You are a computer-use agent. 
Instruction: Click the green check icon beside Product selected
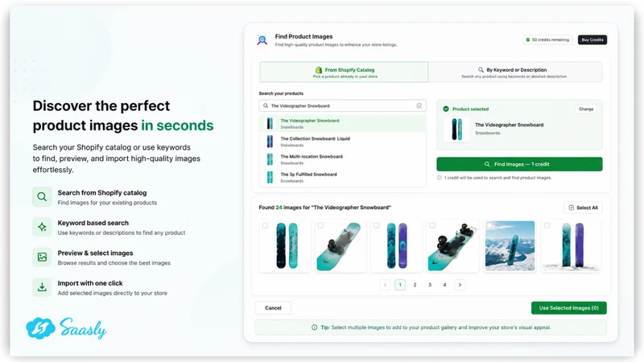(446, 109)
